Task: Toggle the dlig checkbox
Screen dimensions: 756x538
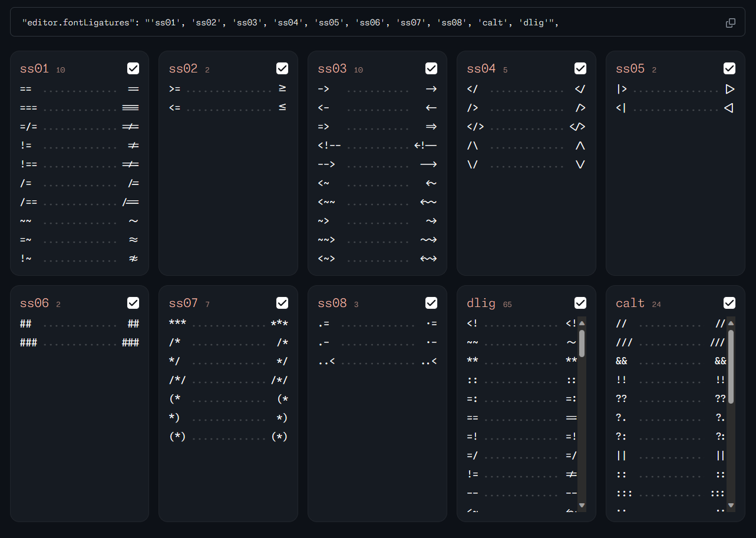Action: coord(580,303)
